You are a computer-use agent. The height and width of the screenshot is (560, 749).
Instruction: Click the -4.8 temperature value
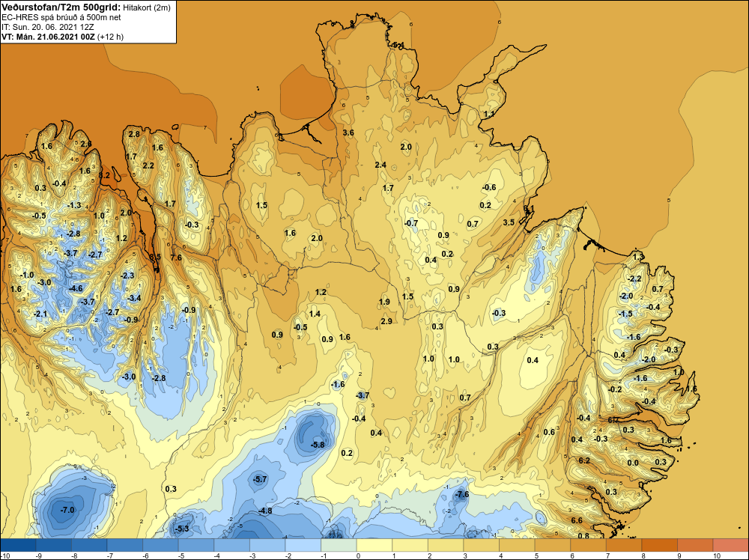[x=265, y=511]
